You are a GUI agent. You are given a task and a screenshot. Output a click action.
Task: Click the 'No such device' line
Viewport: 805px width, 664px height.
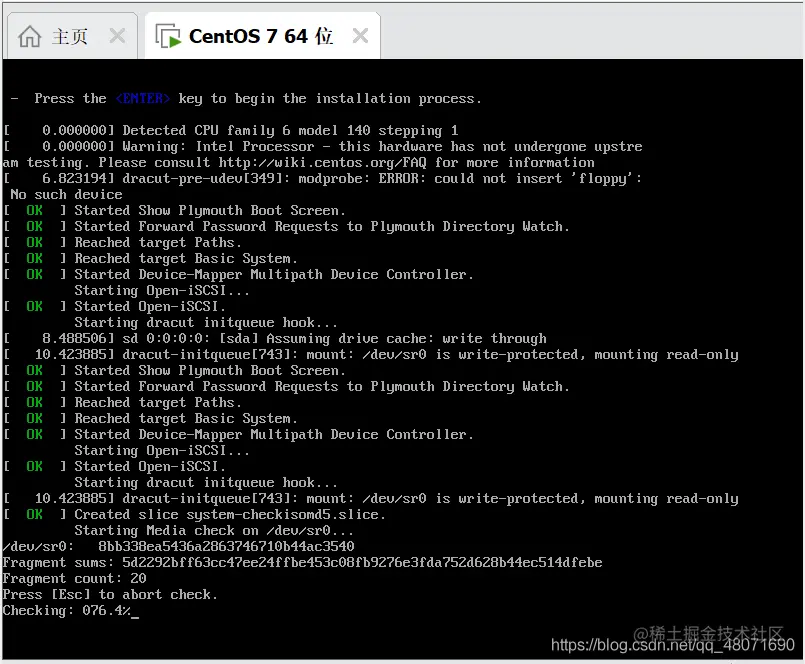pos(66,195)
